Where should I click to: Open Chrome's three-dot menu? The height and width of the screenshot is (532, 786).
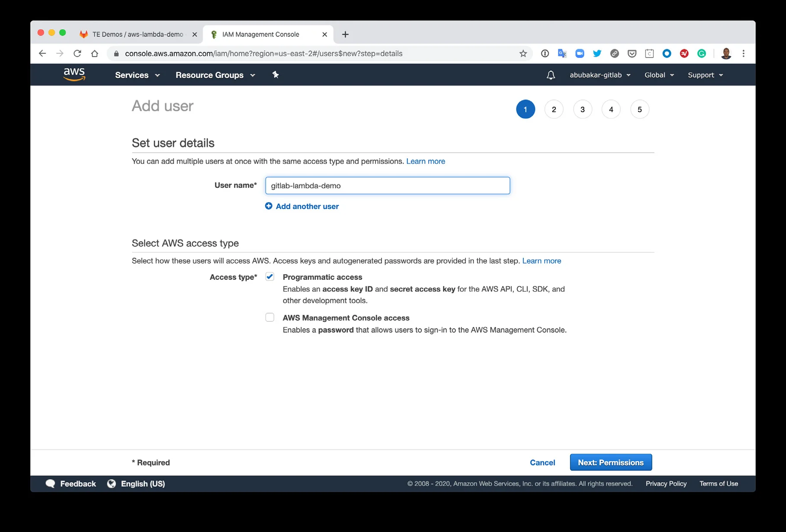click(x=743, y=54)
